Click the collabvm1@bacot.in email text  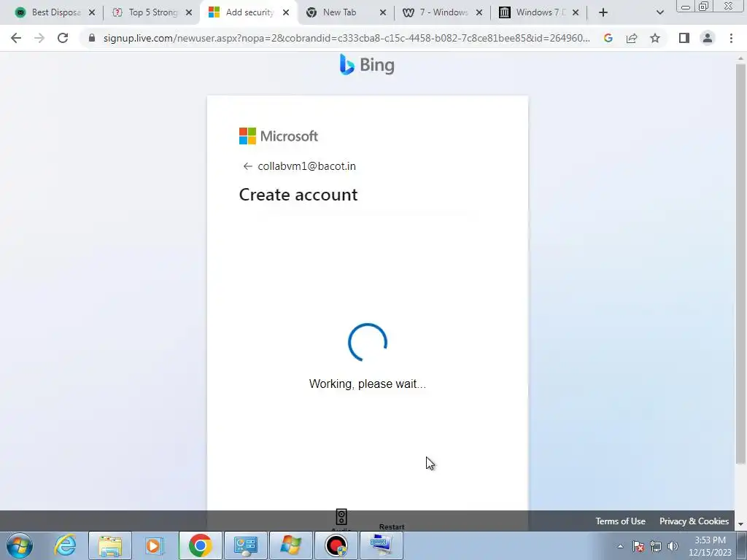[x=307, y=166]
